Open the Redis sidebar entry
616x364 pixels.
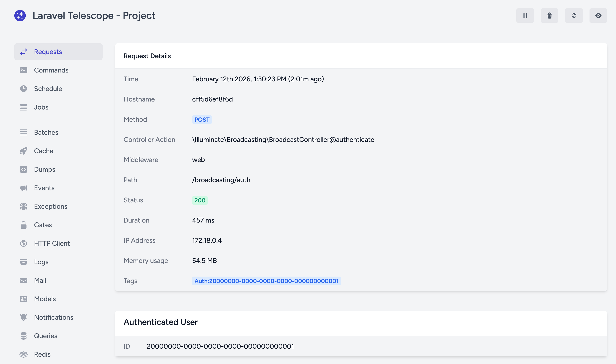coord(42,354)
